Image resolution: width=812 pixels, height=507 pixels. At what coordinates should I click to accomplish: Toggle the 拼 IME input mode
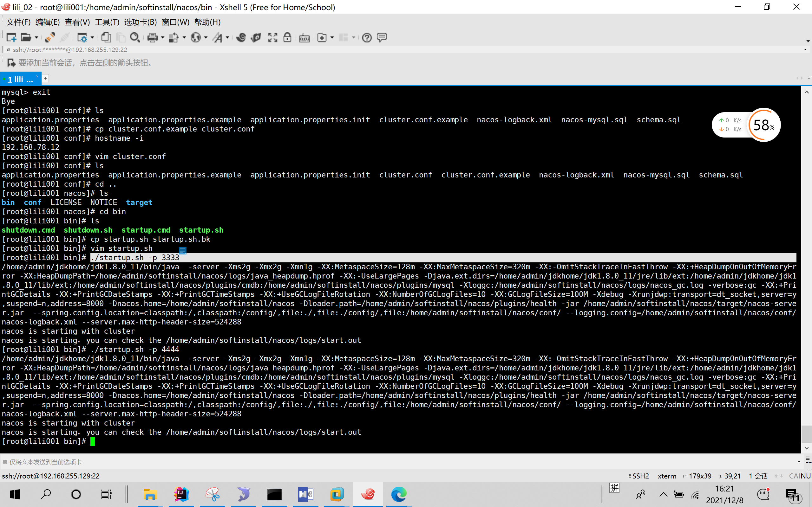click(614, 488)
